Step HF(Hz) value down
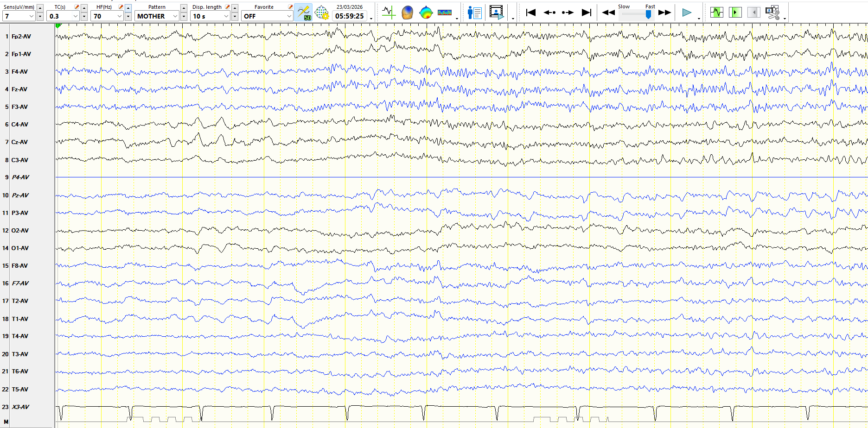 [x=128, y=17]
